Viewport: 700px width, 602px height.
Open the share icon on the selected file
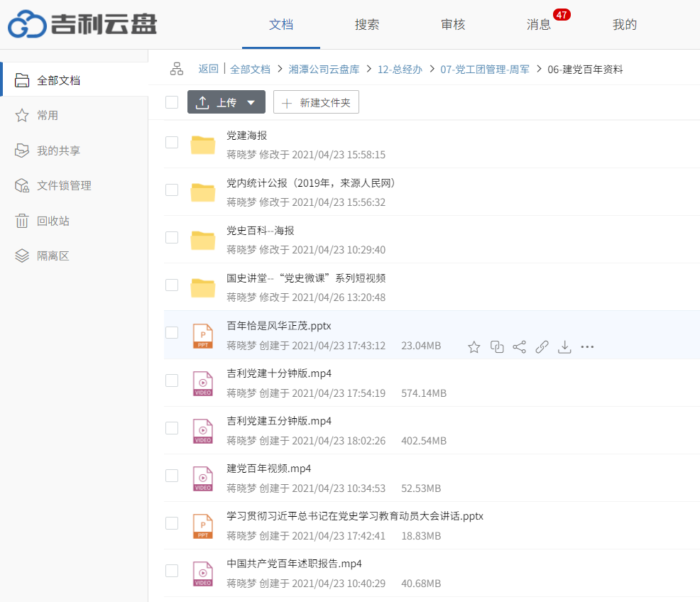(x=519, y=346)
